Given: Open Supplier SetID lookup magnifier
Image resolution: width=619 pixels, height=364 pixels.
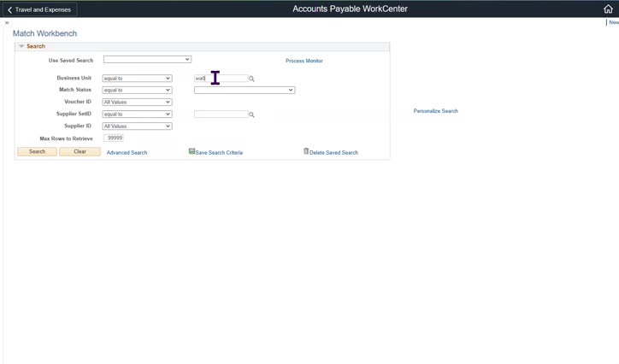Looking at the screenshot, I should 251,114.
